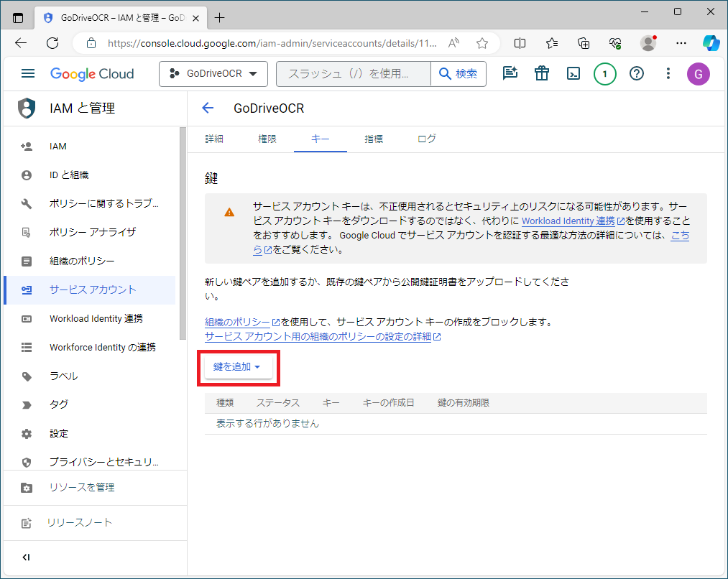Open the 組織のポリシー link below description

242,322
